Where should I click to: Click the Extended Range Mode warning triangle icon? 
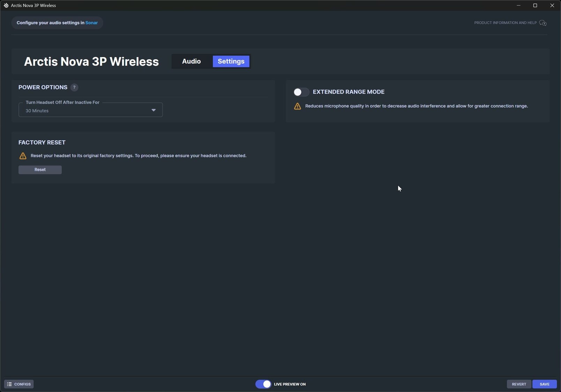click(298, 106)
